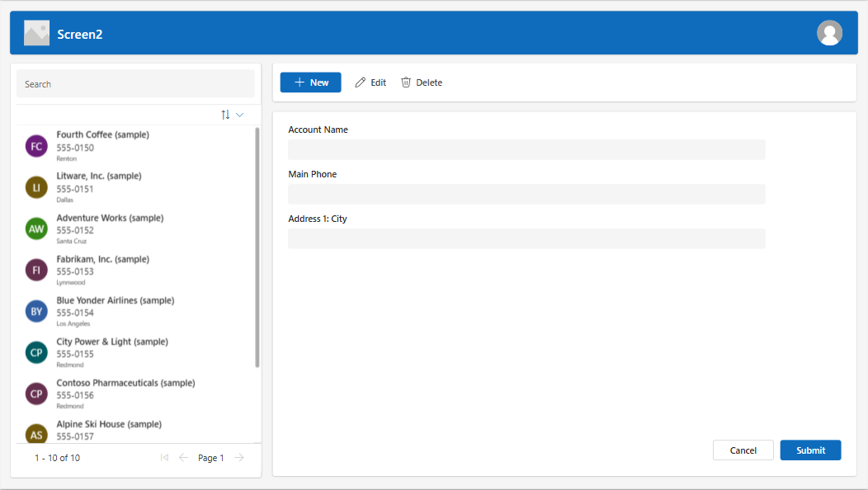This screenshot has width=868, height=490.
Task: Open Alpine Ski House (sample) record
Action: (109, 424)
